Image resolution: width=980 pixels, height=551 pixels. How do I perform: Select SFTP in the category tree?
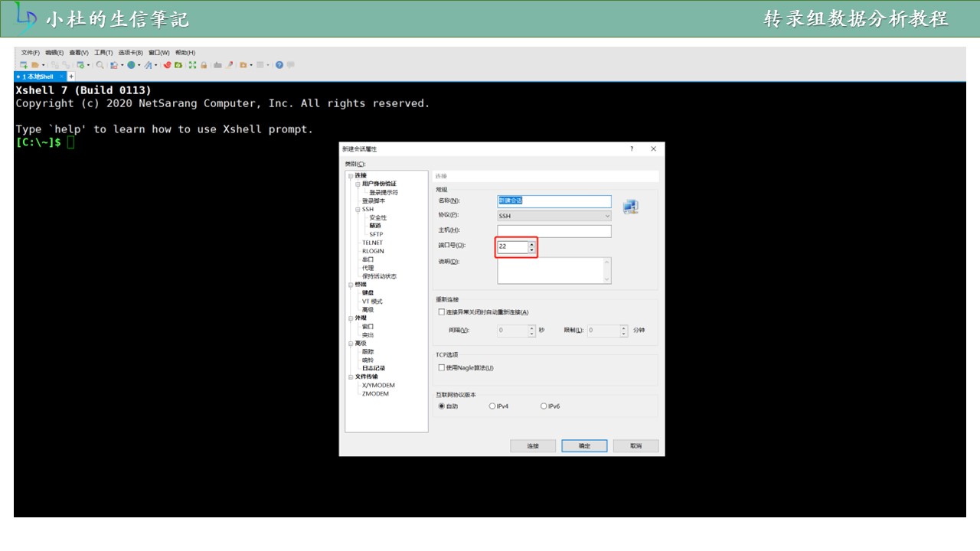tap(376, 234)
